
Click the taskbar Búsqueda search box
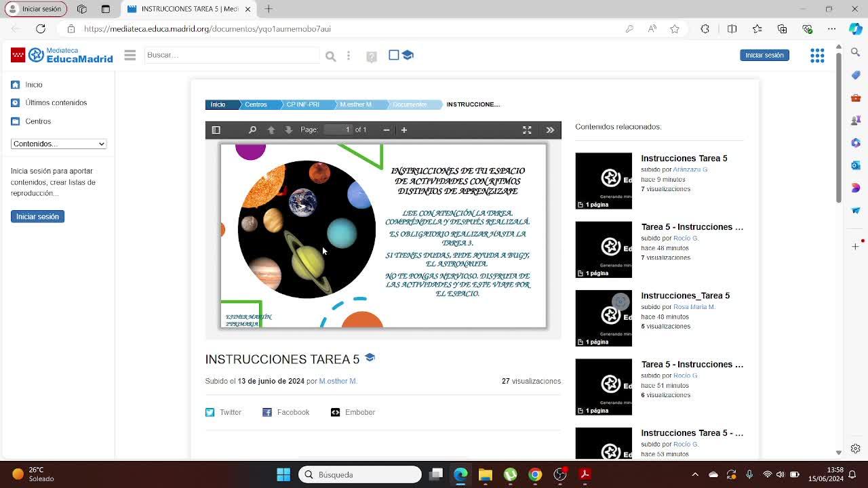tap(359, 474)
